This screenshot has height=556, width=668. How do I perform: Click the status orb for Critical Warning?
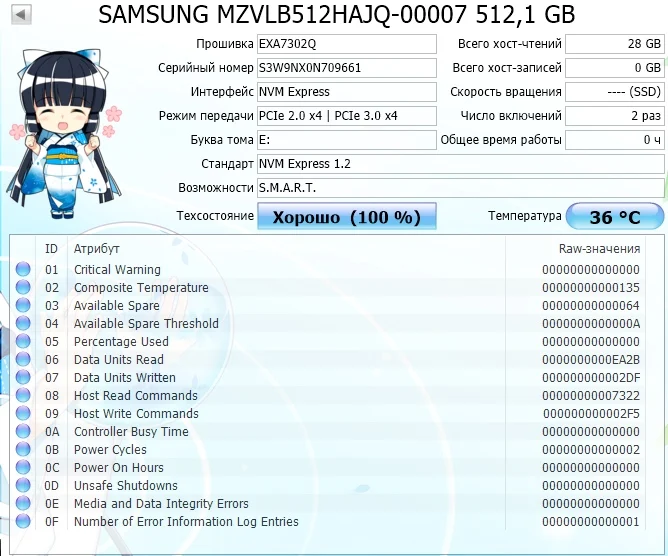click(x=23, y=269)
